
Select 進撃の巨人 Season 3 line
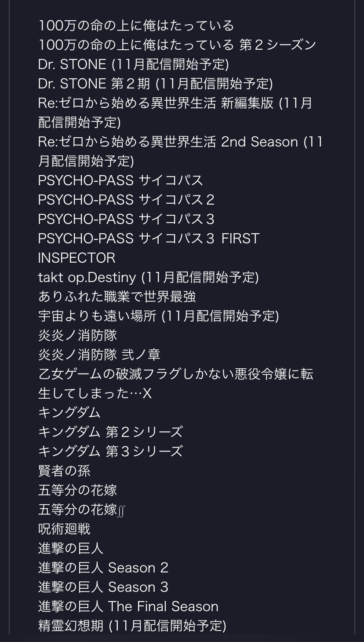[x=103, y=587]
